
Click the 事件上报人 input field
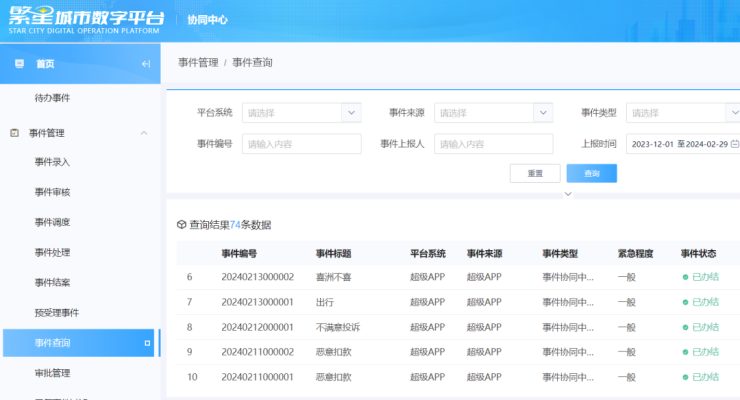[493, 144]
